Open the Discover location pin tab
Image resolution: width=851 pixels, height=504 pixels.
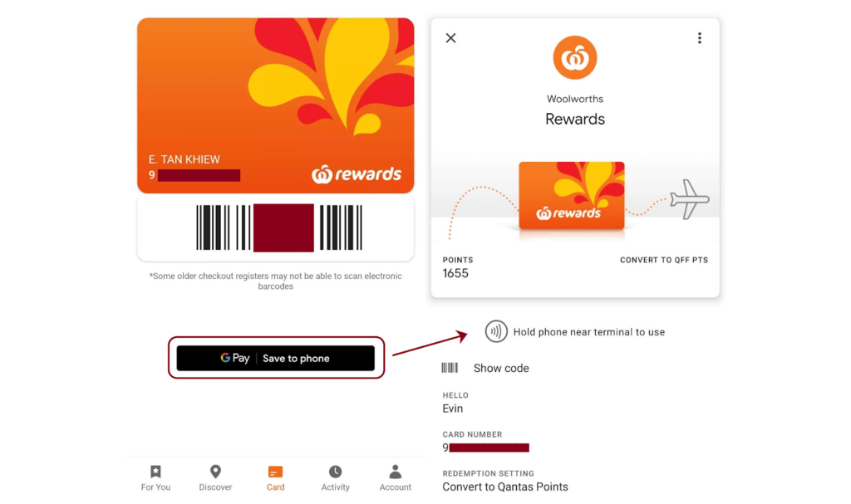[215, 478]
